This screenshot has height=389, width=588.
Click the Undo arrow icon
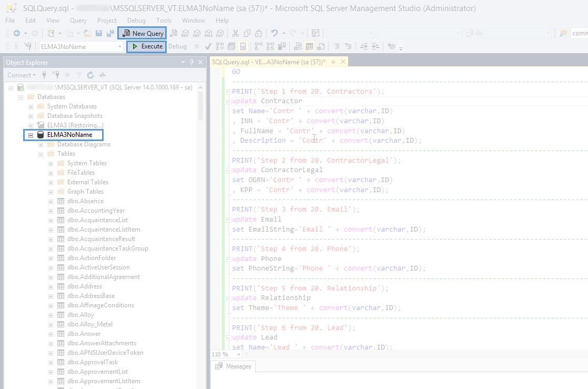point(275,33)
